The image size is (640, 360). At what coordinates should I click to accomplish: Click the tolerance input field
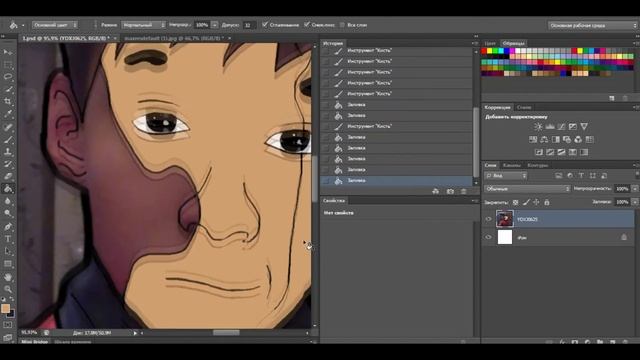click(x=249, y=25)
